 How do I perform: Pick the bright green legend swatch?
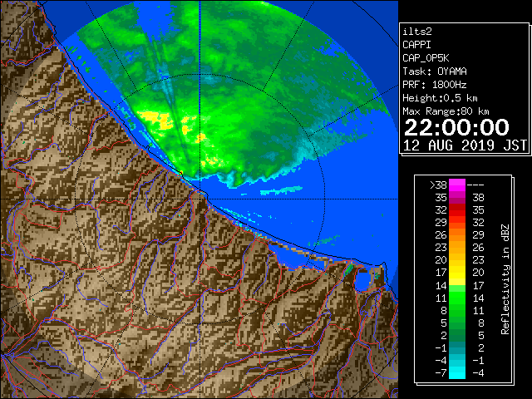pos(457,298)
